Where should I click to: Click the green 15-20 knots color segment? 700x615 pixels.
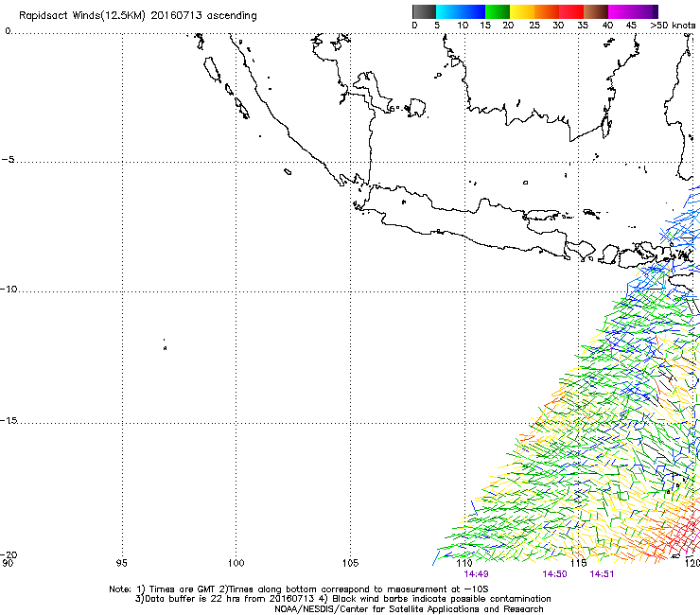498,11
